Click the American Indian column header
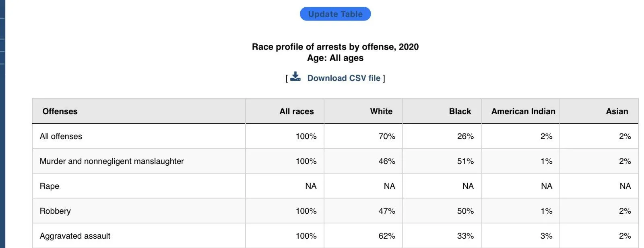Viewport: 644px width, 248px height. coord(523,111)
